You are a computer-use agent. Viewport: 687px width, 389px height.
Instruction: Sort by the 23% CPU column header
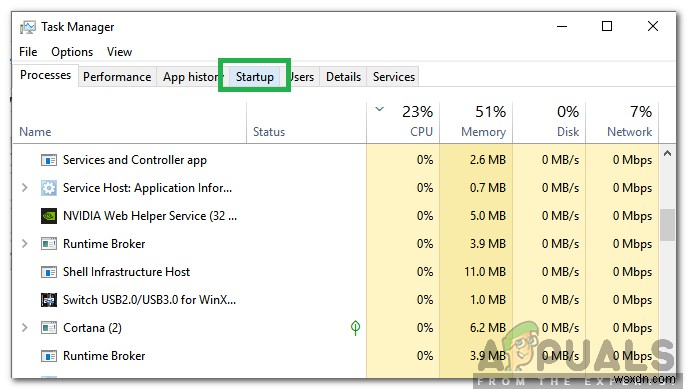point(403,123)
